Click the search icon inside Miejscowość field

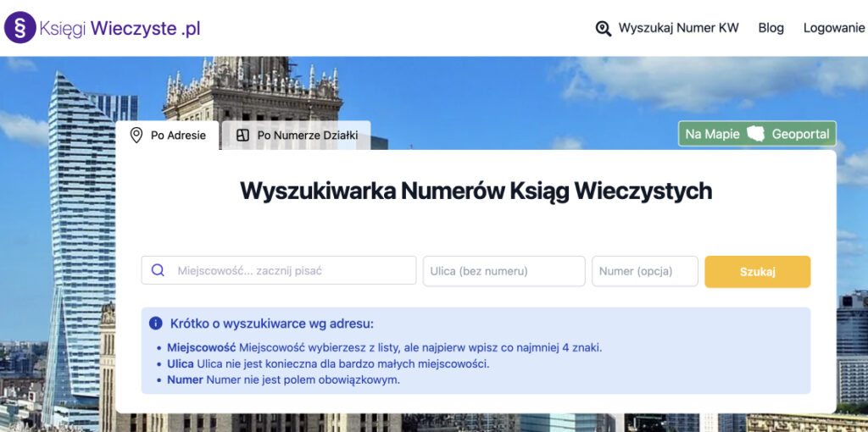click(158, 271)
